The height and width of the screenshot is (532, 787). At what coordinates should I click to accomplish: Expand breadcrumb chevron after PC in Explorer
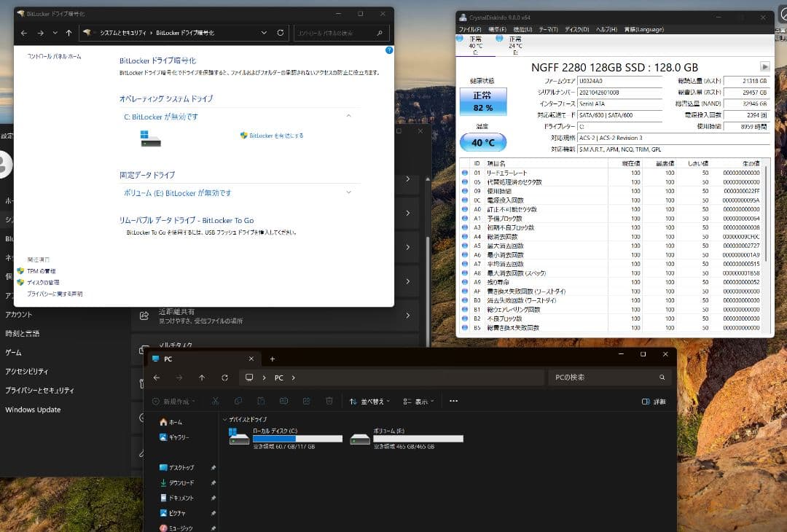tap(294, 378)
